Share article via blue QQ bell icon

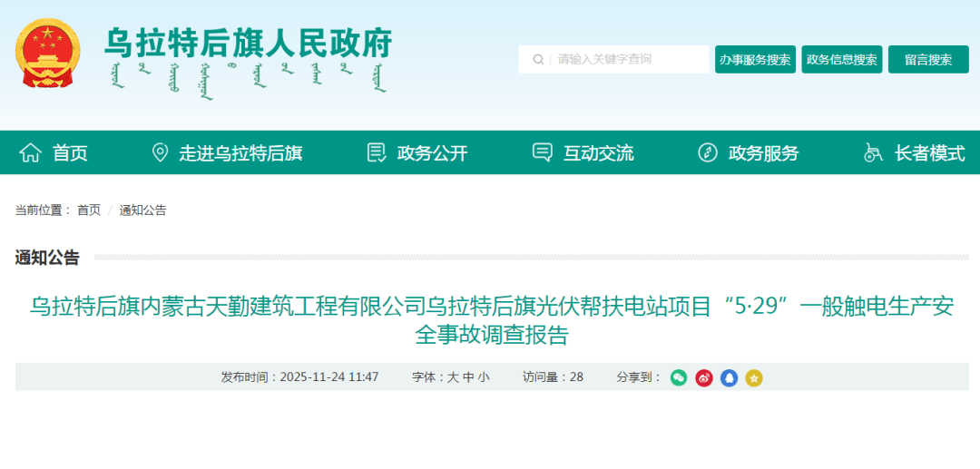pos(729,377)
